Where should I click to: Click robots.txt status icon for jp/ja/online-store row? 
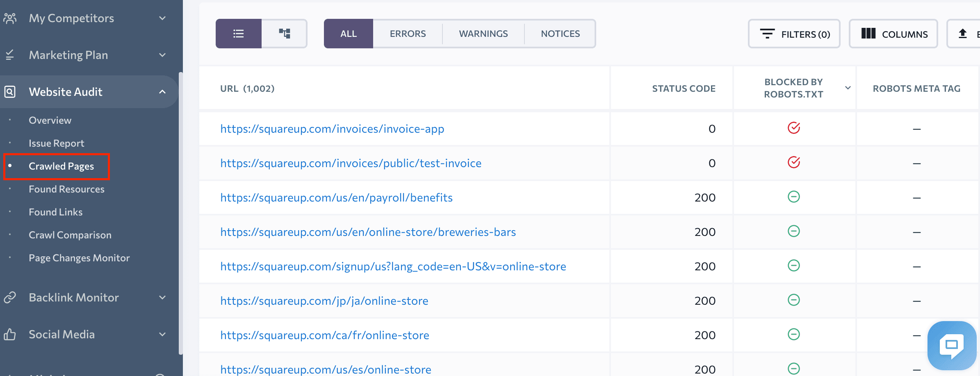point(794,300)
